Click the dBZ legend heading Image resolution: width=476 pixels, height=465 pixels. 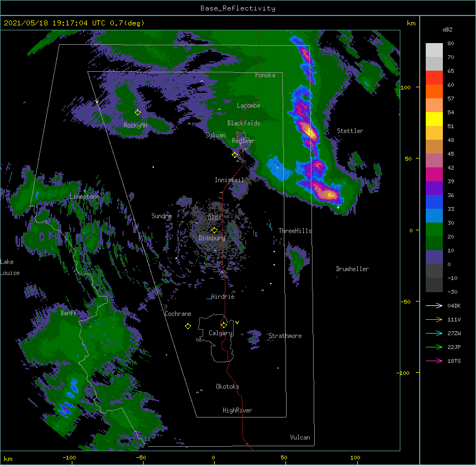[447, 29]
